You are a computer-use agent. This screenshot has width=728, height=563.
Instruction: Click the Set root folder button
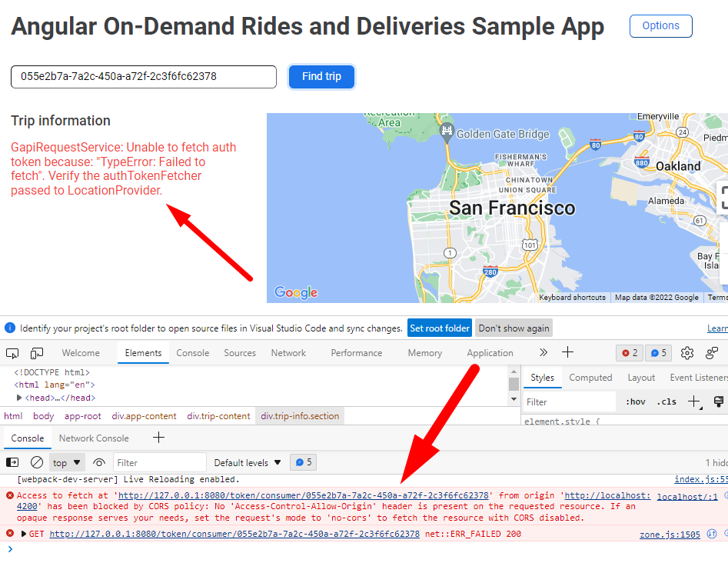tap(439, 328)
